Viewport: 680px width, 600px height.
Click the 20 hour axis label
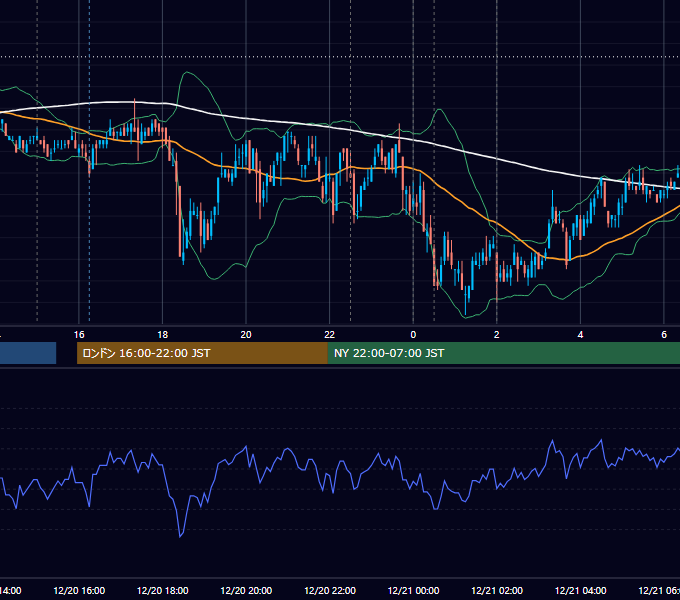click(246, 335)
